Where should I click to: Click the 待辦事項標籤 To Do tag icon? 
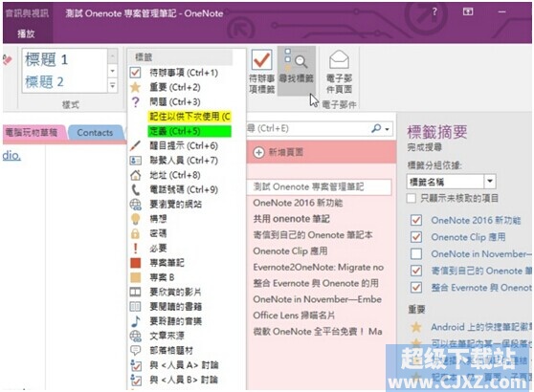pyautogui.click(x=261, y=71)
